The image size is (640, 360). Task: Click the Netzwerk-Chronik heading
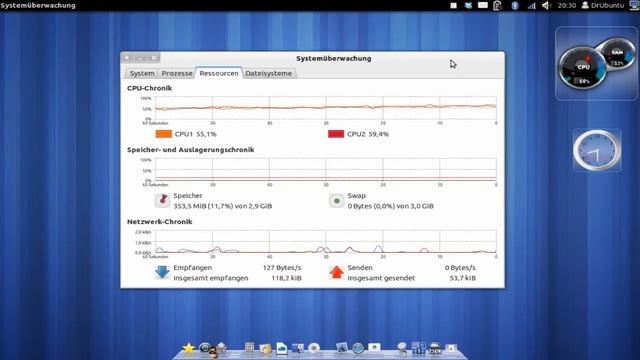click(x=160, y=222)
